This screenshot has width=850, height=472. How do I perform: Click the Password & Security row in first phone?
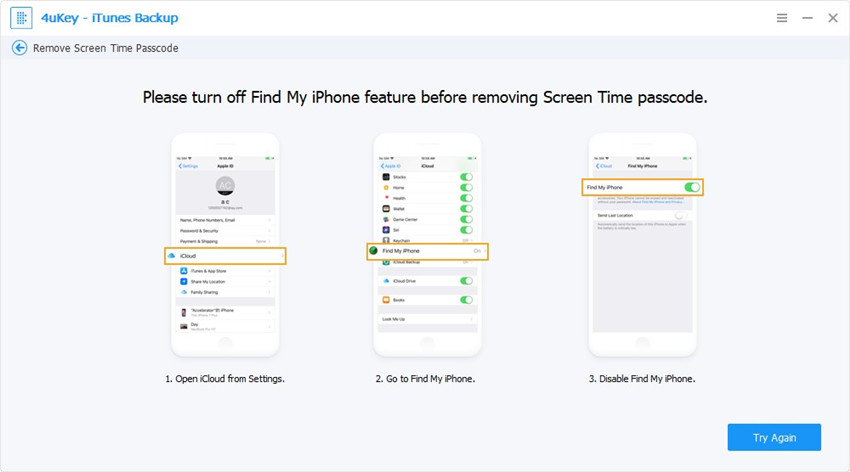pyautogui.click(x=225, y=231)
